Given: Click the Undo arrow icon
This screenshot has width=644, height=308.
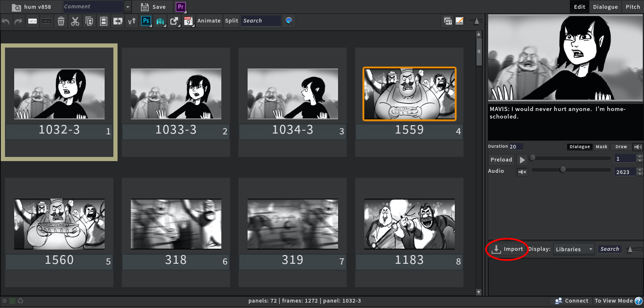Looking at the screenshot, I should (x=6, y=21).
